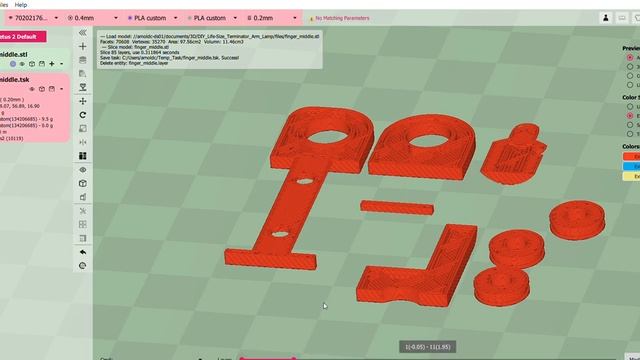The image size is (640, 360).
Task: Click the blue swatch under Colors
Action: [x=631, y=167]
